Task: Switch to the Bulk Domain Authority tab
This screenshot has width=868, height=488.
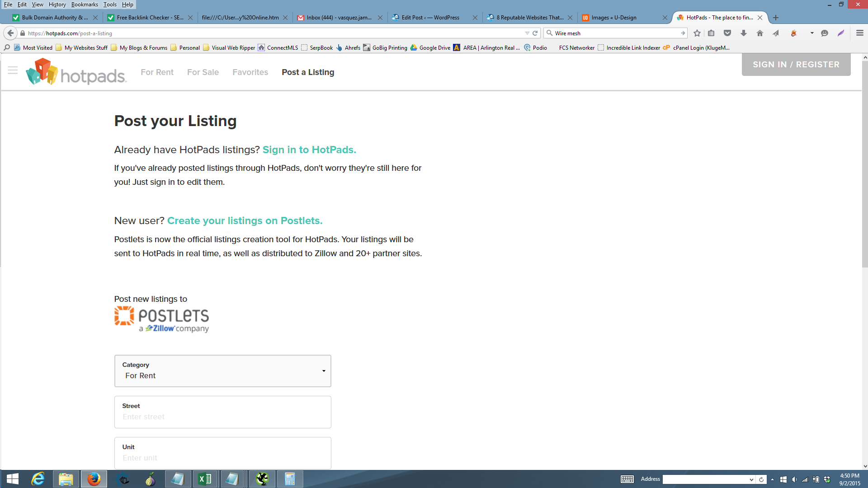Action: tap(55, 18)
